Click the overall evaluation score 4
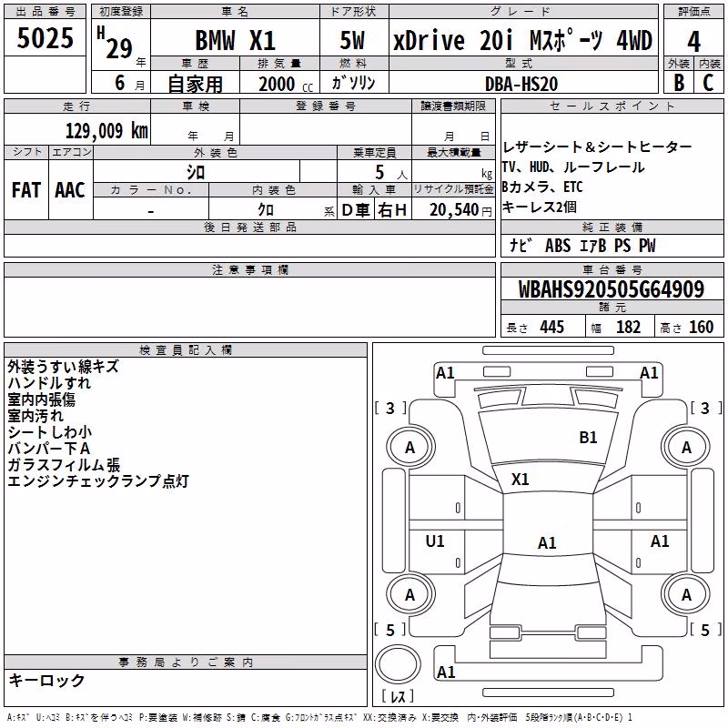 (x=693, y=42)
